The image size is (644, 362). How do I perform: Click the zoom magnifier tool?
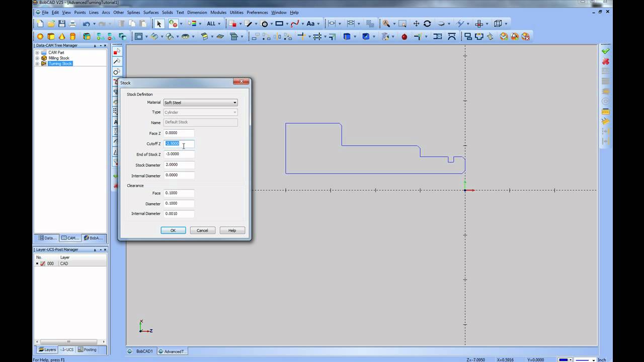[x=386, y=24]
